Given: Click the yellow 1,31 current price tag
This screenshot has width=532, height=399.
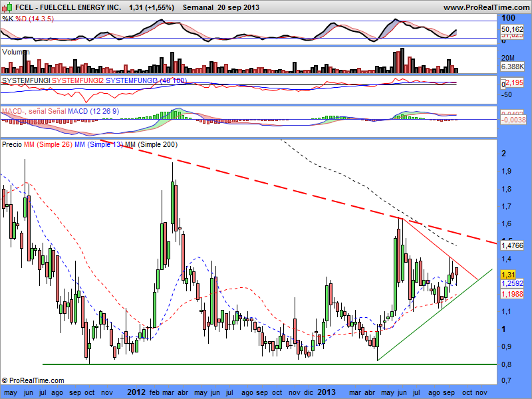Looking at the screenshot, I should 508,275.
